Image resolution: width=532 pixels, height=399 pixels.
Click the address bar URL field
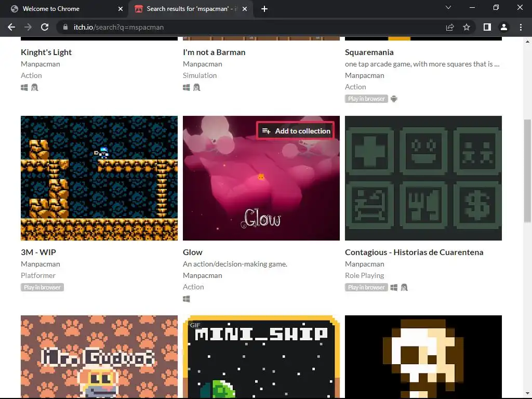[251, 27]
